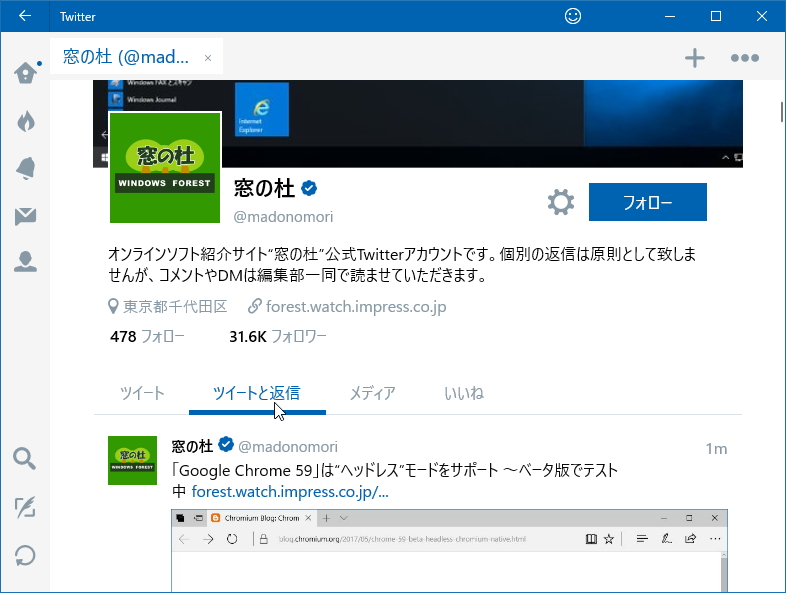Open the search magnifier icon
The height and width of the screenshot is (593, 786).
(x=25, y=458)
